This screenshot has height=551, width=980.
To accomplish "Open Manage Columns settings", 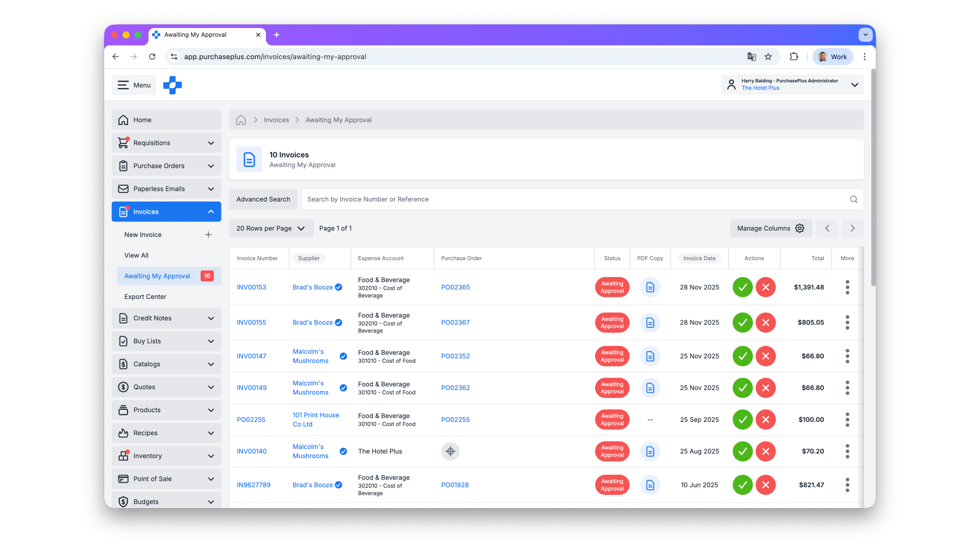I will coord(770,229).
